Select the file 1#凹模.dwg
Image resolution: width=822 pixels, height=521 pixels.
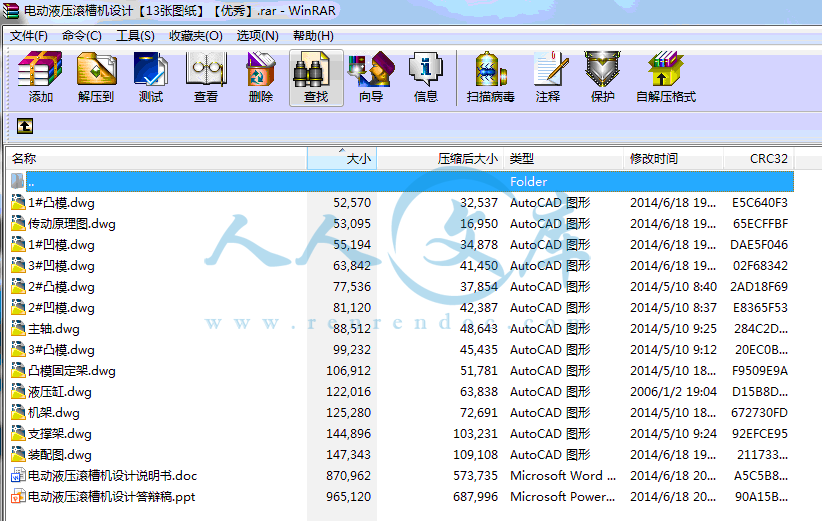coord(61,245)
